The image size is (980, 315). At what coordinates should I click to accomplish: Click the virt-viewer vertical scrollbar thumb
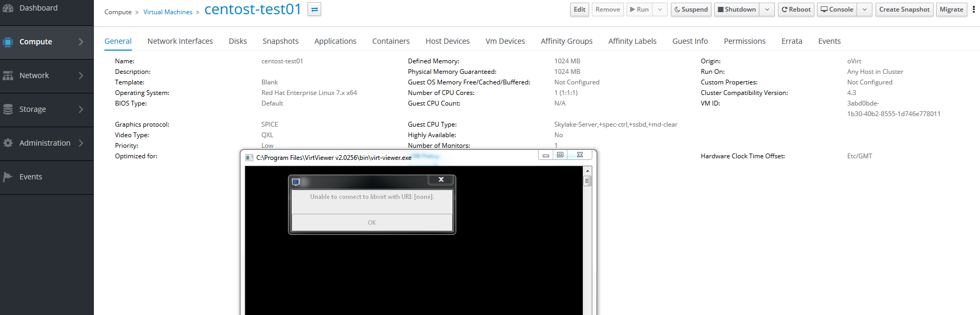[x=587, y=181]
